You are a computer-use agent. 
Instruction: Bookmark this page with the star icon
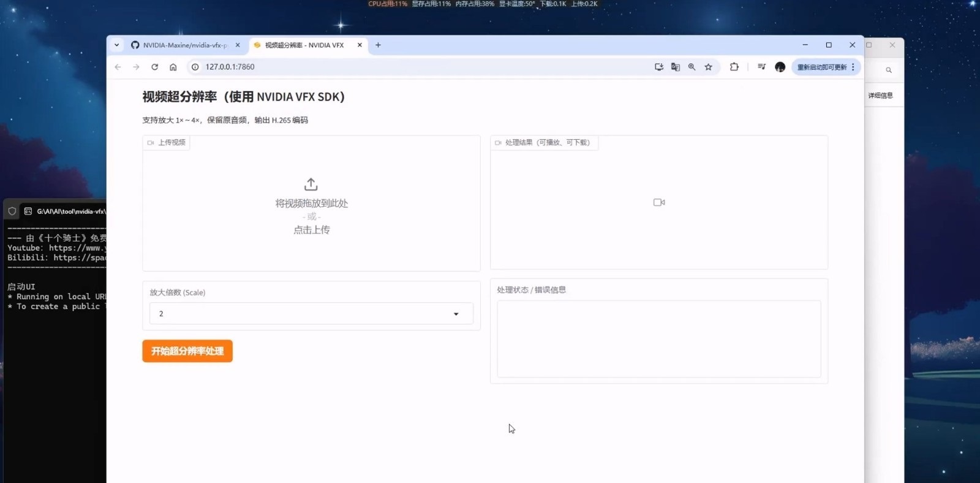709,67
